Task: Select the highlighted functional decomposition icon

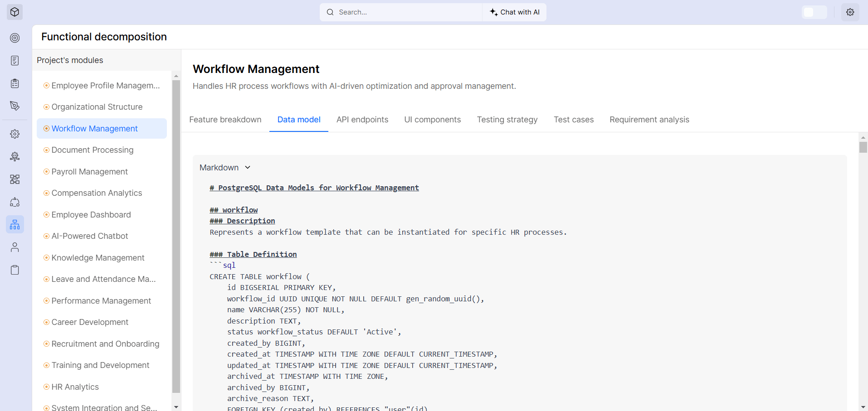Action: coord(15,224)
